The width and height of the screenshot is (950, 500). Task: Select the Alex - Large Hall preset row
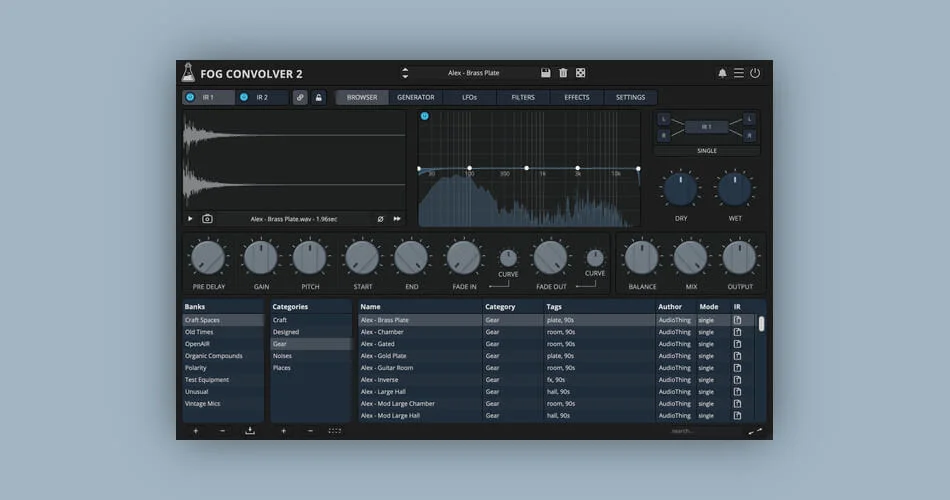(x=556, y=392)
